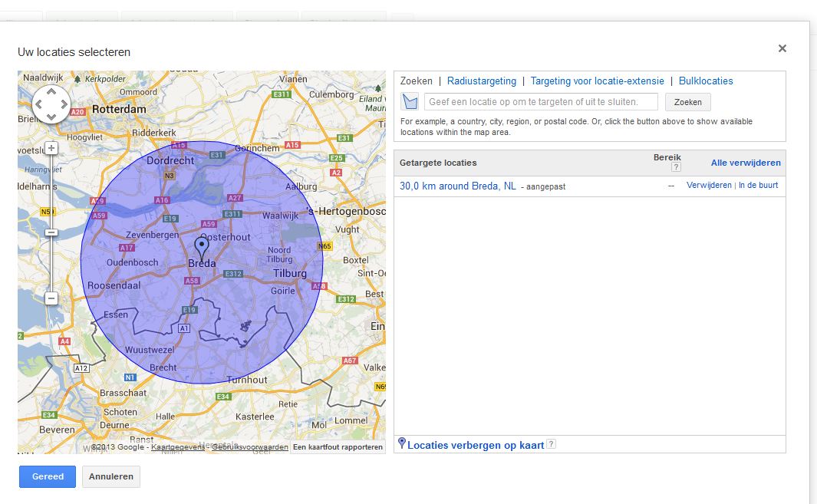
Task: Click Alle verwijderen link
Action: (745, 163)
